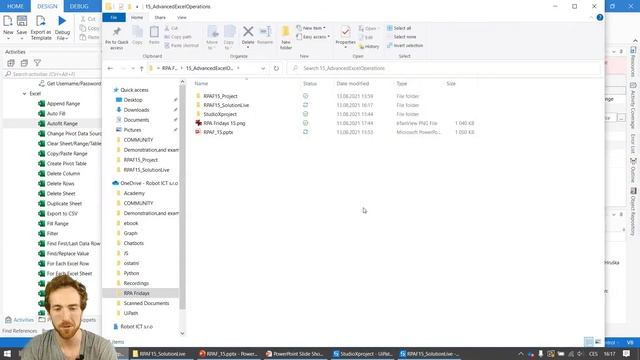Viewport: 640px width, 360px height.
Task: Select the RPAF_15.pptx file
Action: tap(218, 132)
